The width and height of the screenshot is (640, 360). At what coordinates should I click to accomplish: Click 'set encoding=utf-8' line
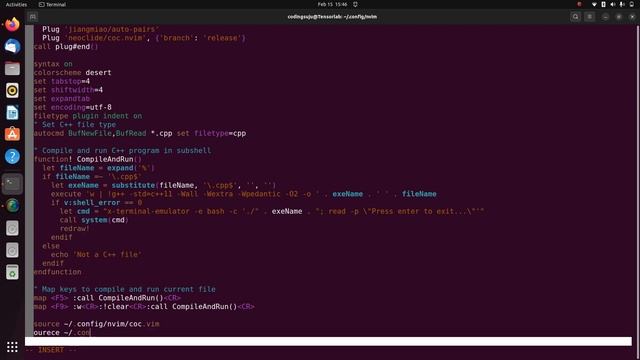click(x=73, y=107)
